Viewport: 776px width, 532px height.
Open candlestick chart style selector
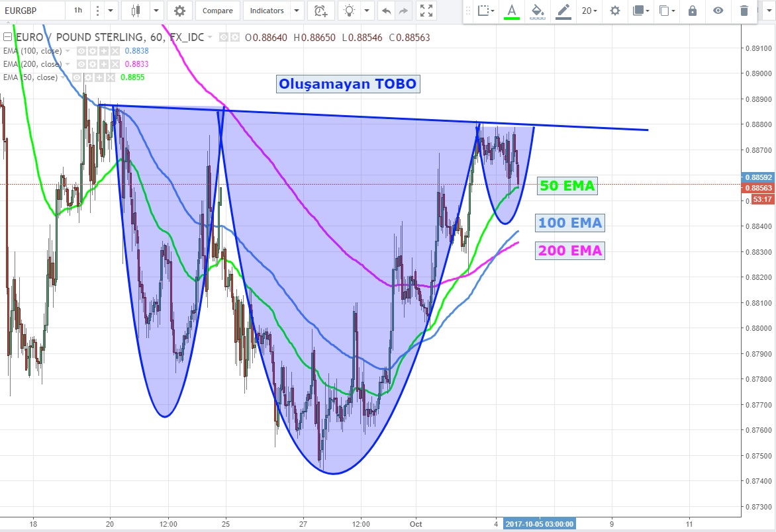136,11
